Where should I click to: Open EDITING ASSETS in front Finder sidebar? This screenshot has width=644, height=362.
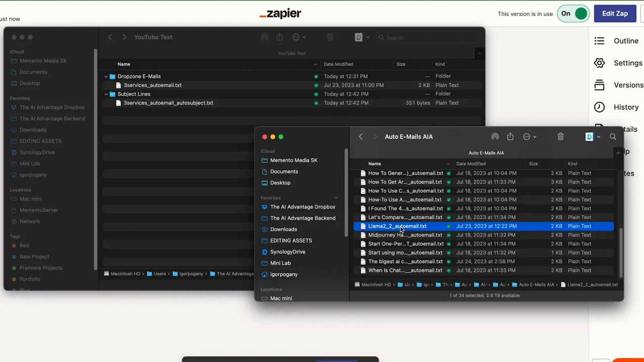tap(291, 241)
